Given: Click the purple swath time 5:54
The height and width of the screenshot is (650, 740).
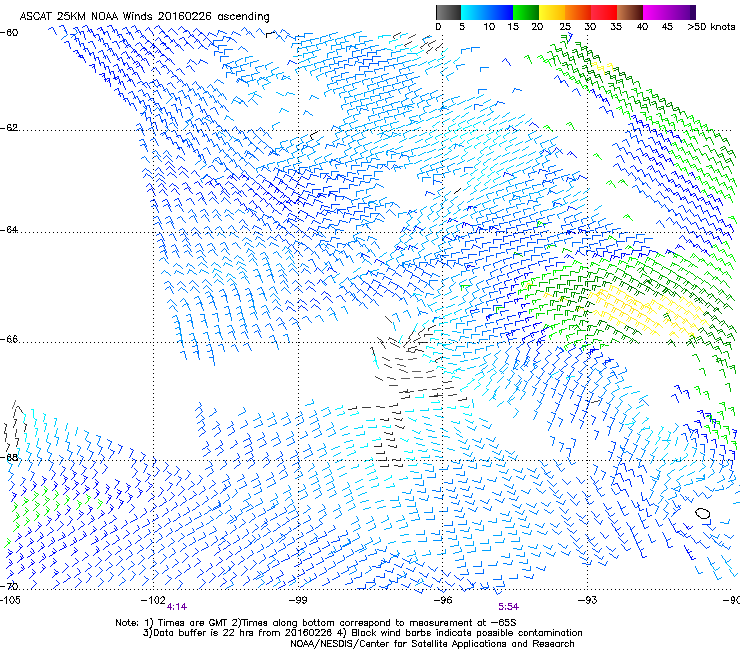Looking at the screenshot, I should 508,607.
